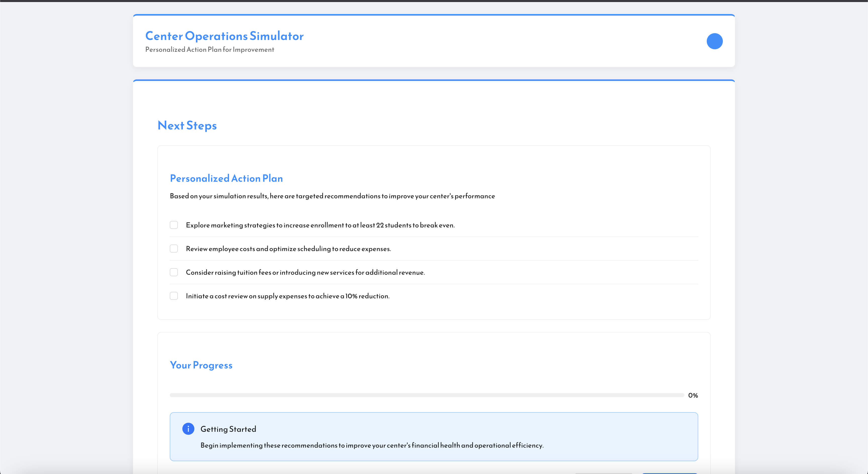Select 'Review employee costs' recommendation text

click(x=288, y=249)
